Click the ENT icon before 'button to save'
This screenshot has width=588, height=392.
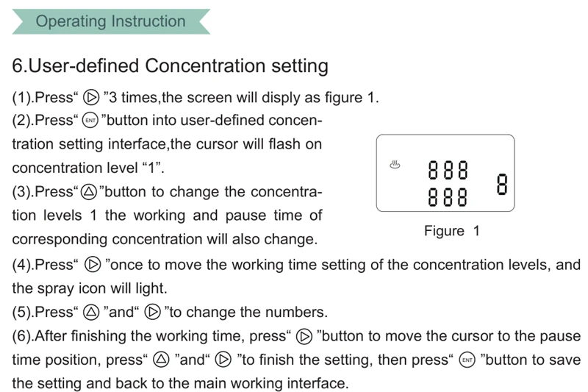pyautogui.click(x=467, y=360)
